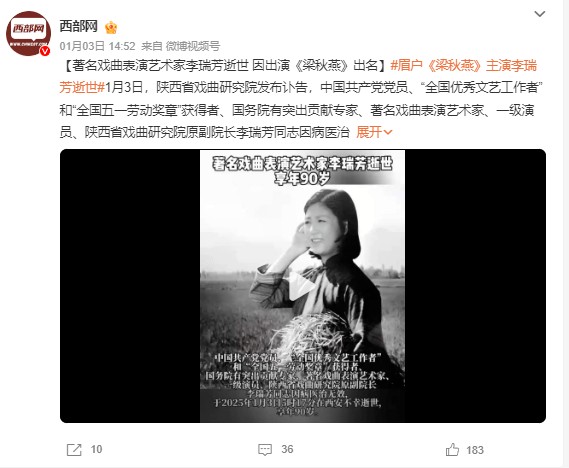Expand full post text with 展开
This screenshot has height=468, width=569.
point(374,132)
